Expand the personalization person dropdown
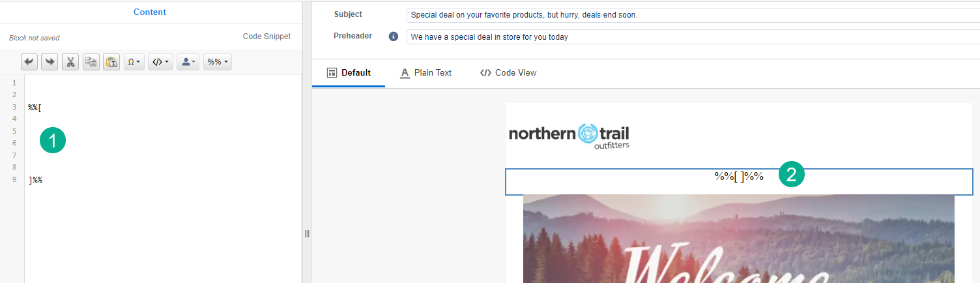 188,62
